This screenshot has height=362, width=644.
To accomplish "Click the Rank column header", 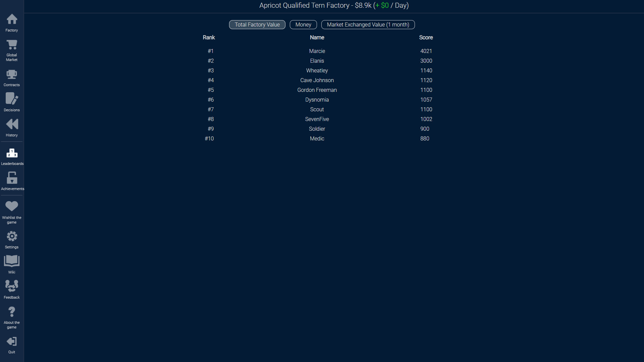I will (x=209, y=38).
